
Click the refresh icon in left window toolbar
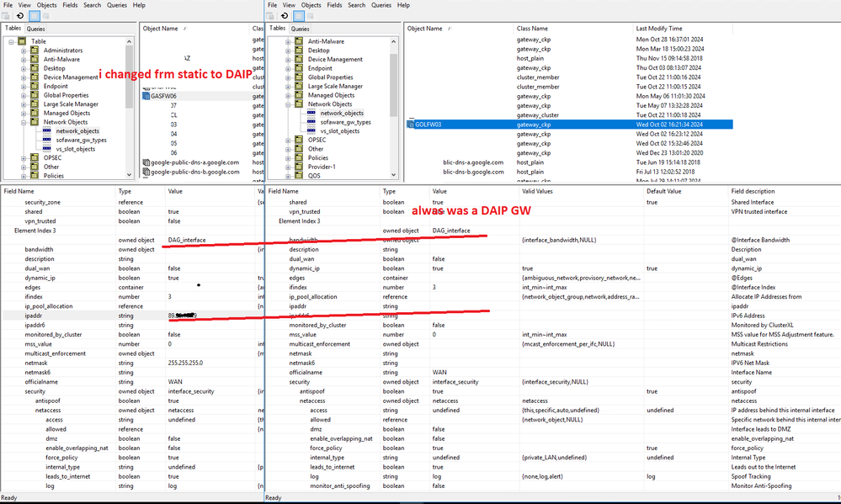pos(19,16)
